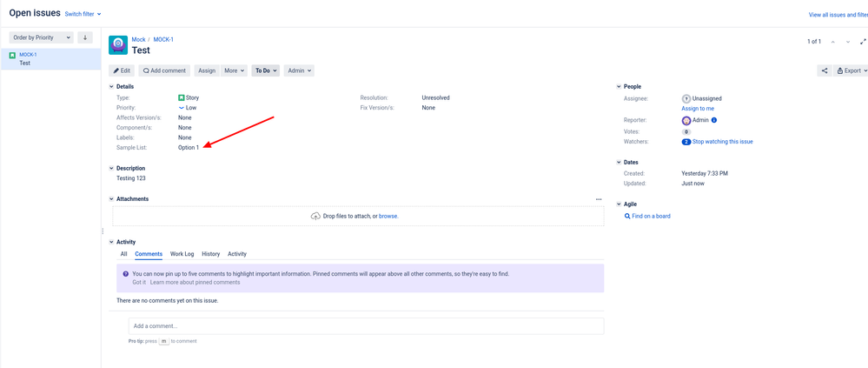Image resolution: width=868 pixels, height=368 pixels.
Task: Click the search icon beside Find on a board
Action: [627, 216]
